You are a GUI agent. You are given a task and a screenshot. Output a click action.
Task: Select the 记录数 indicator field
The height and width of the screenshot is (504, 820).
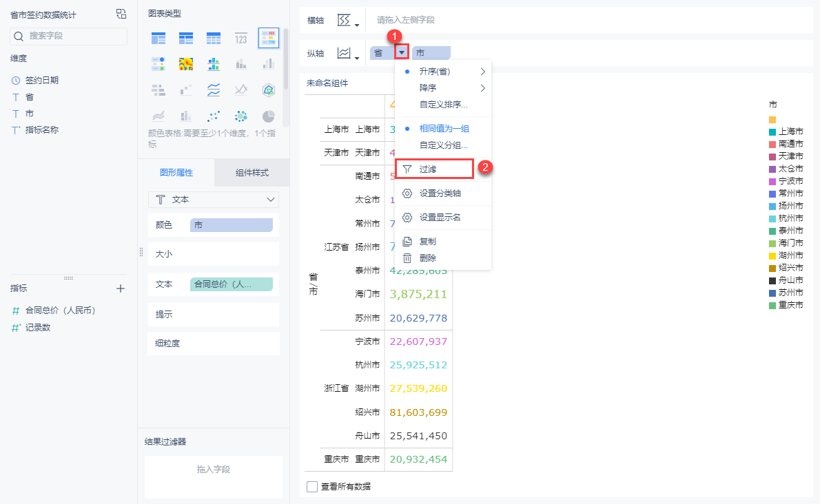(x=38, y=328)
